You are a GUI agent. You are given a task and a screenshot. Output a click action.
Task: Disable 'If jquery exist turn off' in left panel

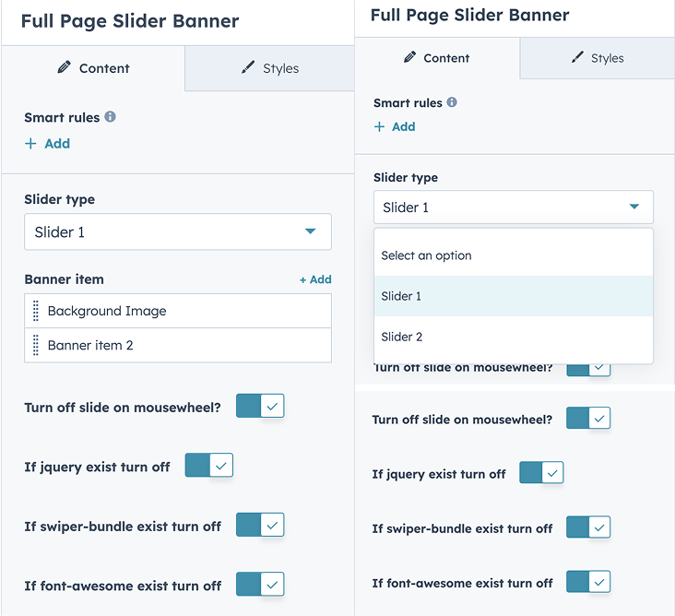pos(209,466)
